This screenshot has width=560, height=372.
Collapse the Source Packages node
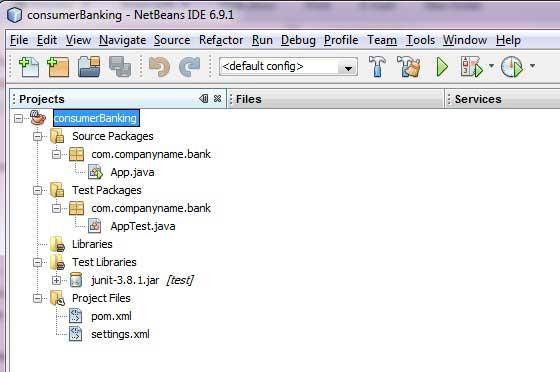38,136
